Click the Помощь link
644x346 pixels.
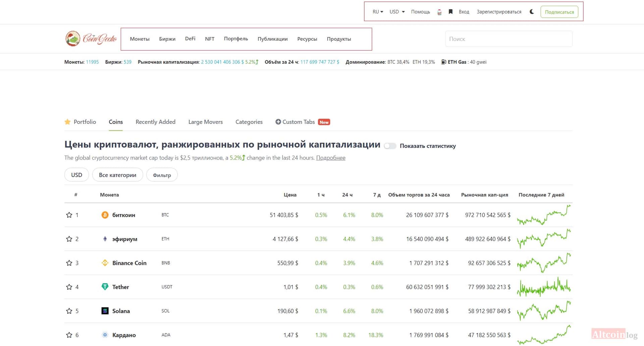point(420,12)
